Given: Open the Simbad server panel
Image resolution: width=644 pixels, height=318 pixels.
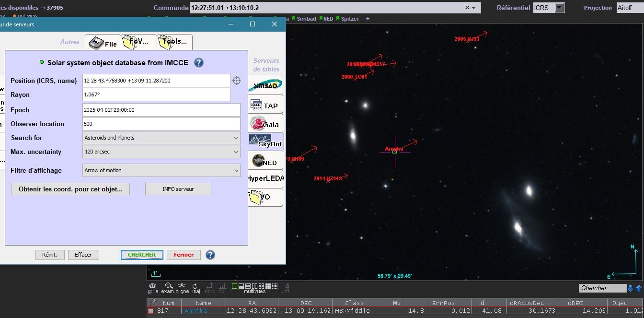Looking at the screenshot, I should coord(265,85).
